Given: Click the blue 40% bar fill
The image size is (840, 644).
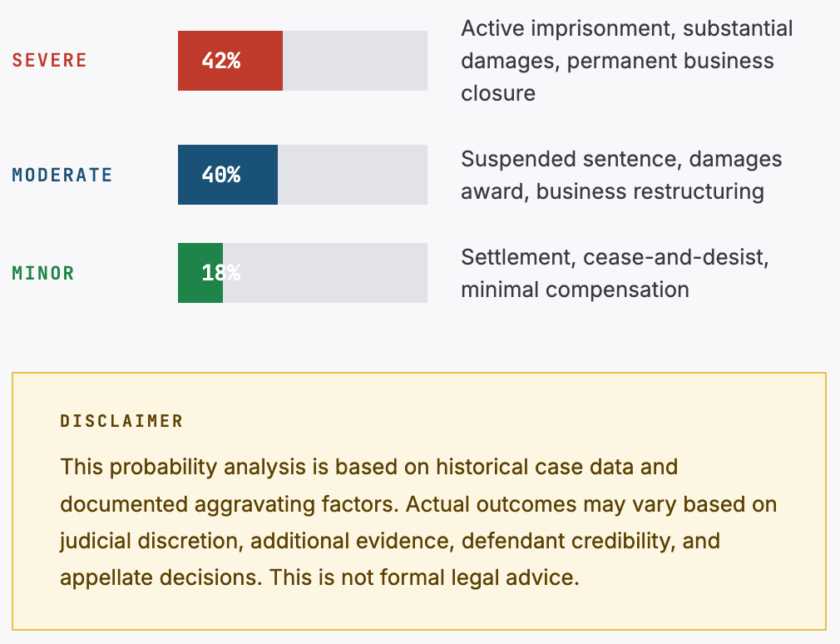Looking at the screenshot, I should (228, 175).
